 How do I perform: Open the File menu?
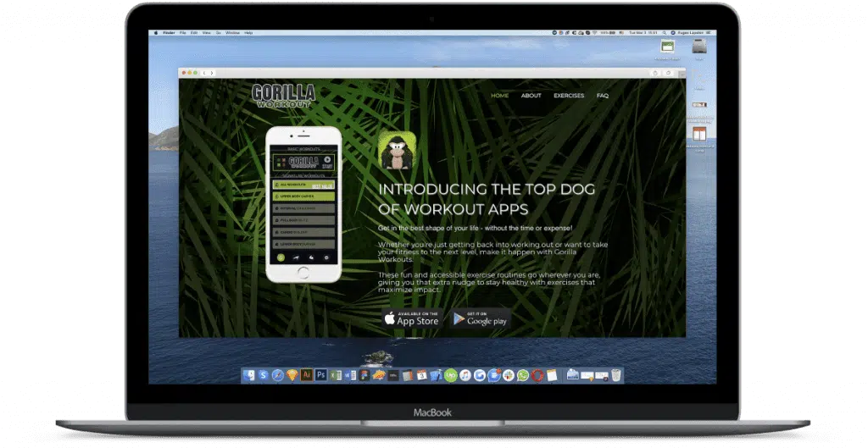tap(183, 33)
